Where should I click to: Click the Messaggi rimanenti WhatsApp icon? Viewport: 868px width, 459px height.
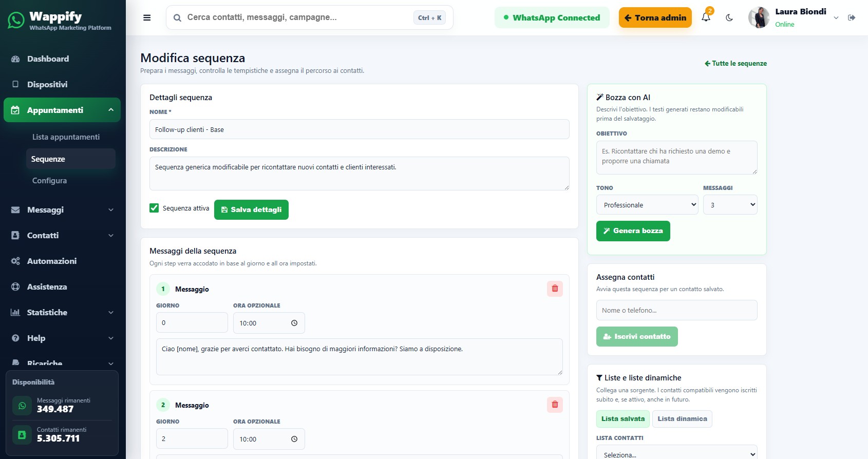pyautogui.click(x=22, y=406)
